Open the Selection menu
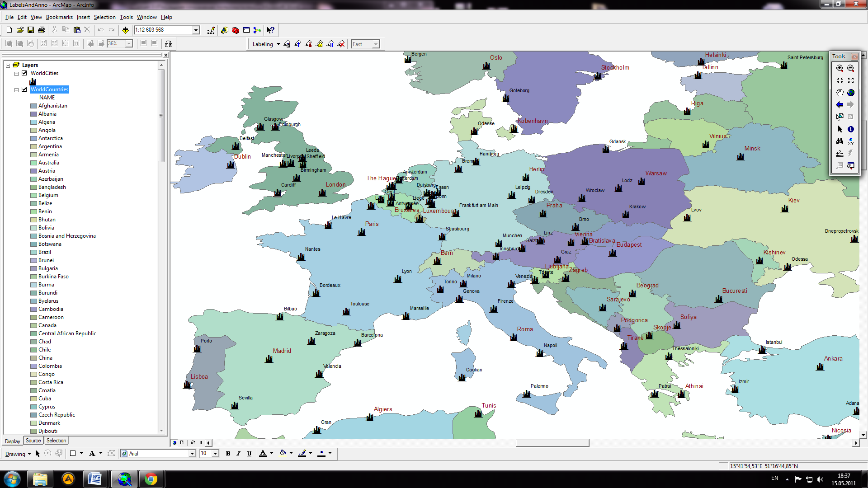The height and width of the screenshot is (488, 868). pyautogui.click(x=105, y=17)
